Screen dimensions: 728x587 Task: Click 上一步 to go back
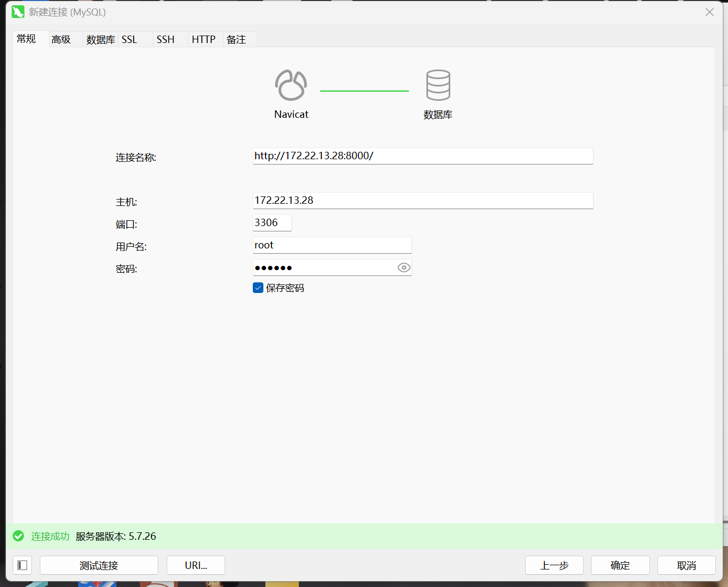pyautogui.click(x=554, y=565)
